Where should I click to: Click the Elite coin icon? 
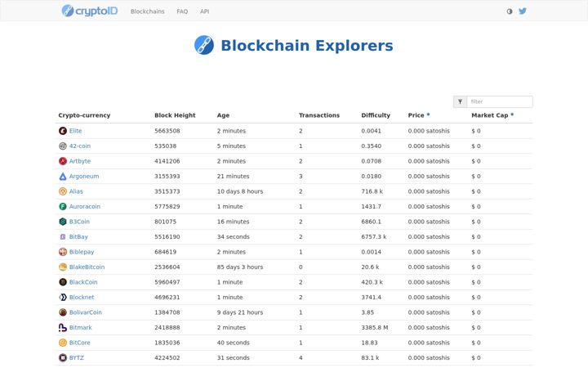tap(63, 131)
